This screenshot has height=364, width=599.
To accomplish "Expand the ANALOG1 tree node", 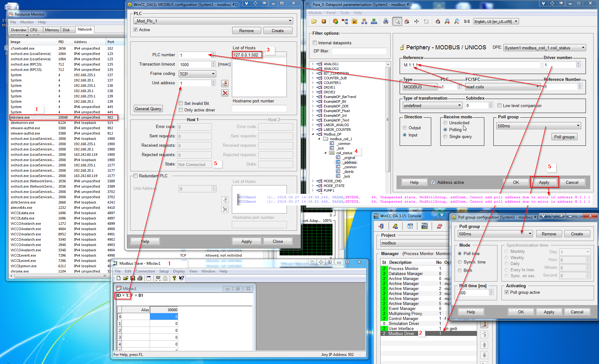I will click(x=313, y=64).
